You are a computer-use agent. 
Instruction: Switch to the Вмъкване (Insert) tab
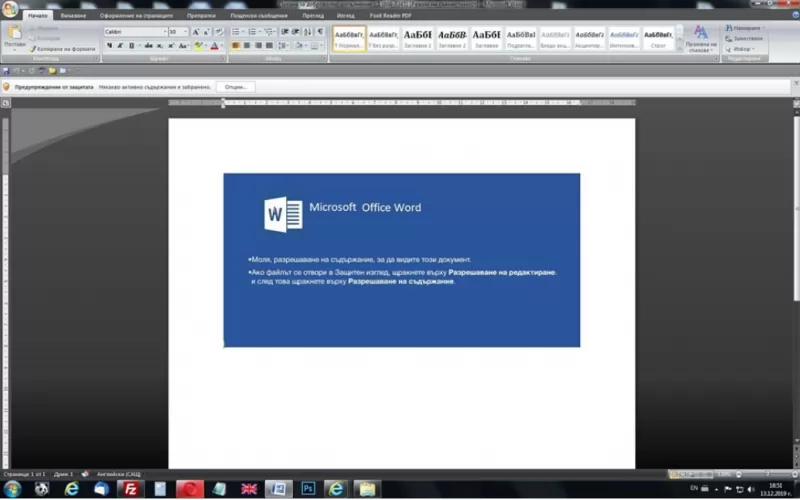tap(73, 16)
